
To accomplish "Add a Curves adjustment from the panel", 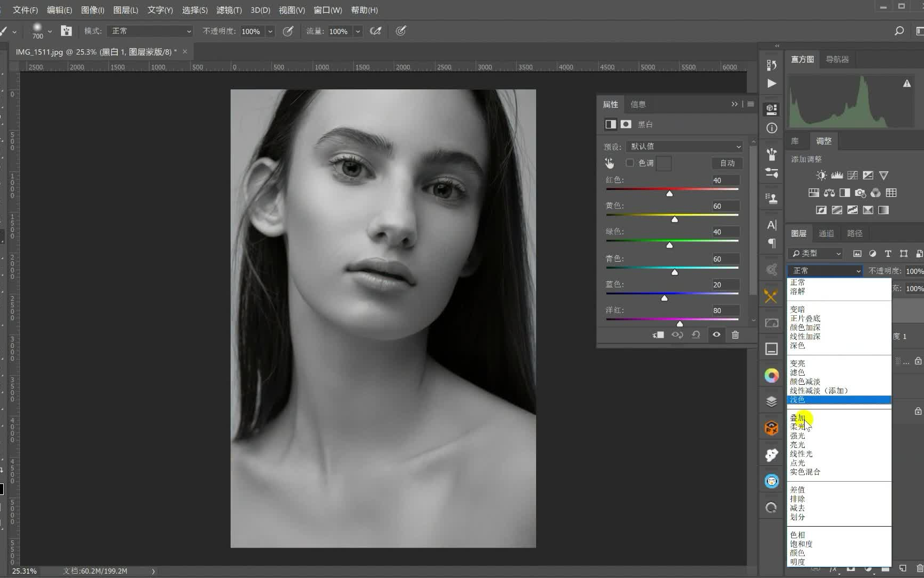I will pyautogui.click(x=852, y=176).
